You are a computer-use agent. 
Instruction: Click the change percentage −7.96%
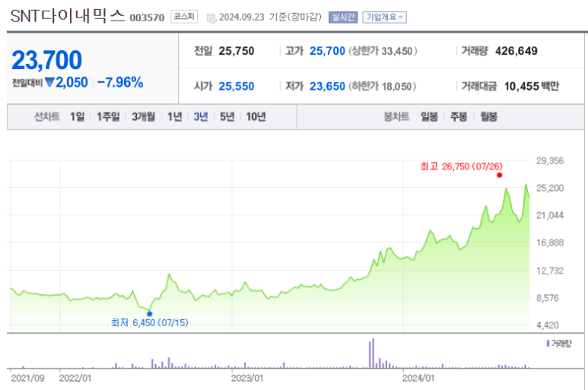tap(120, 82)
